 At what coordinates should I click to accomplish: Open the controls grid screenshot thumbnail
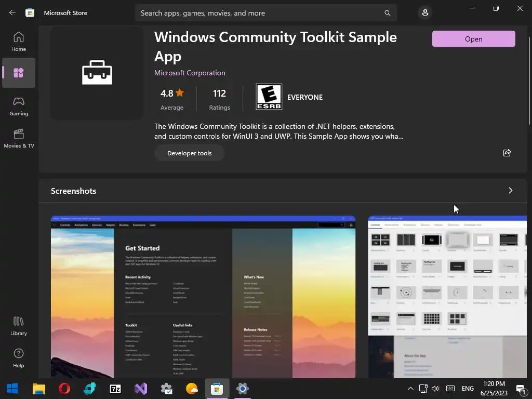tap(447, 297)
